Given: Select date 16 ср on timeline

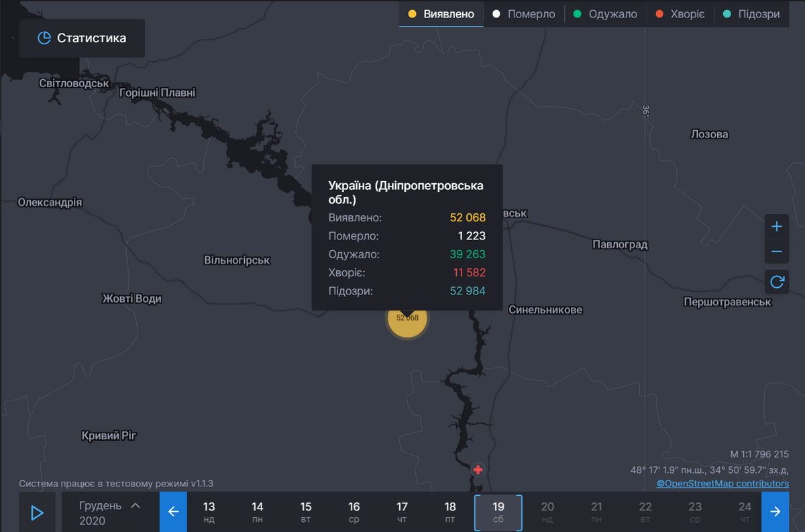Looking at the screenshot, I should [354, 512].
